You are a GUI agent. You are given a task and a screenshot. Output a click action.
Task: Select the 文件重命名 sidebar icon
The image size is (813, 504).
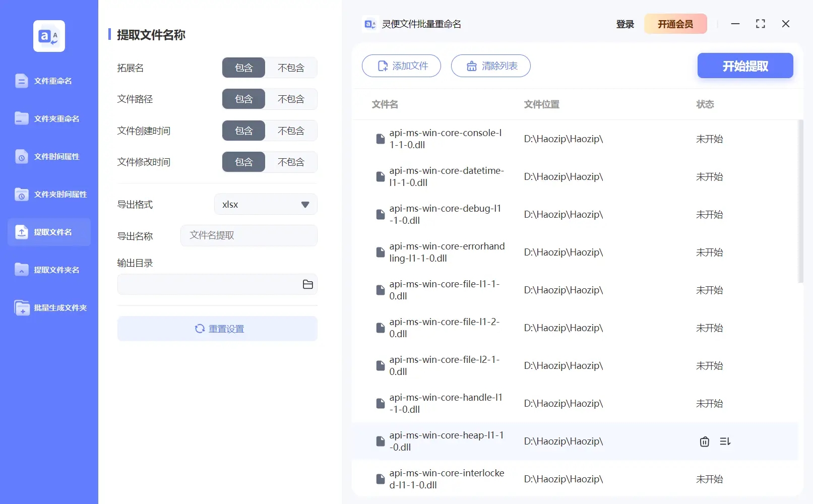(49, 81)
